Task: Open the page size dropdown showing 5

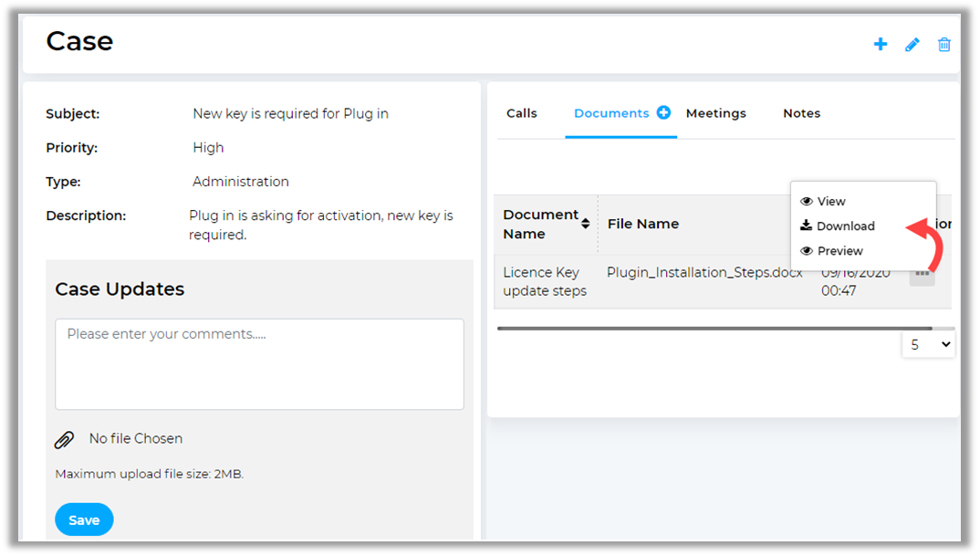Action: click(x=928, y=345)
